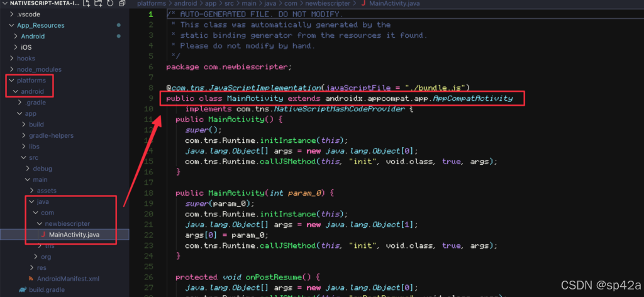Click the Gradle elephant icon beside build.gradle

pos(23,289)
